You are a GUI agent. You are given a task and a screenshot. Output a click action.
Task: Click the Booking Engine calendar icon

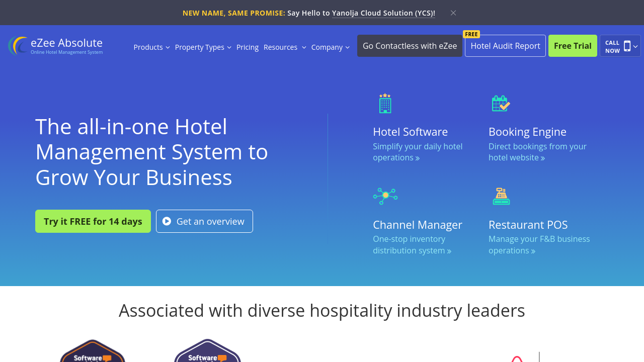501,104
